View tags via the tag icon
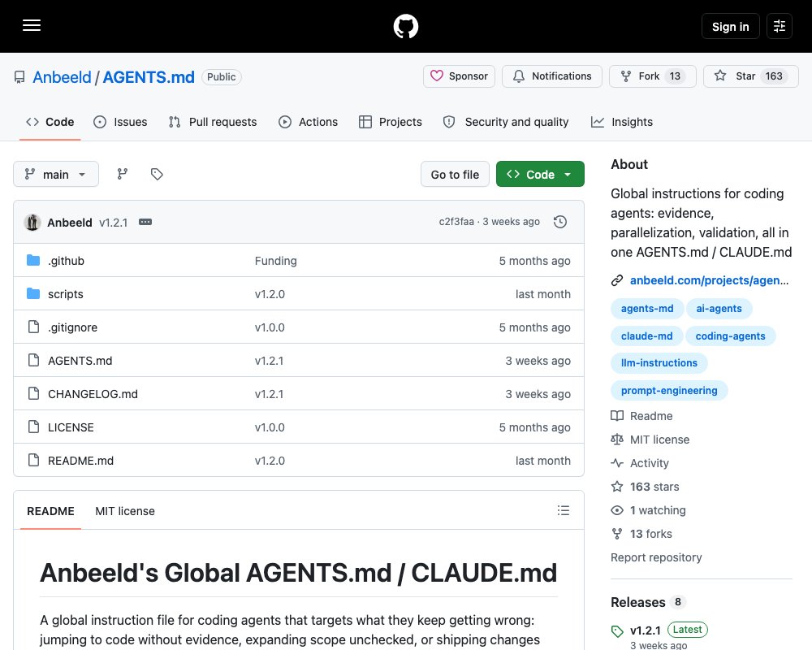Screen dimensions: 812x650 [157, 174]
